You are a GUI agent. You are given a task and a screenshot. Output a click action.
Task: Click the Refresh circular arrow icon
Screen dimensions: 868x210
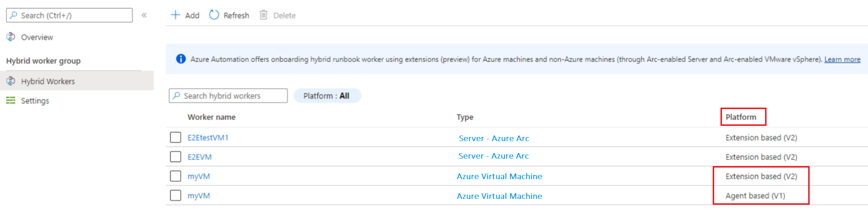(214, 15)
